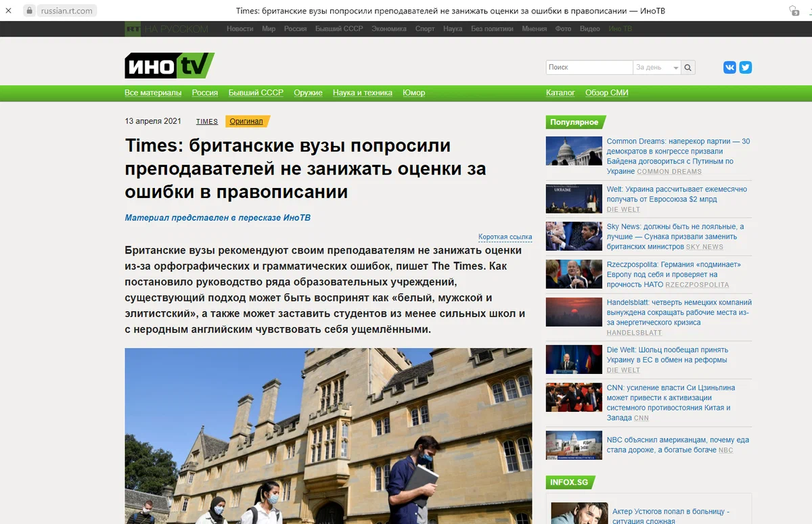Image resolution: width=812 pixels, height=524 pixels.
Task: Click the magnifier search button
Action: pyautogui.click(x=688, y=68)
